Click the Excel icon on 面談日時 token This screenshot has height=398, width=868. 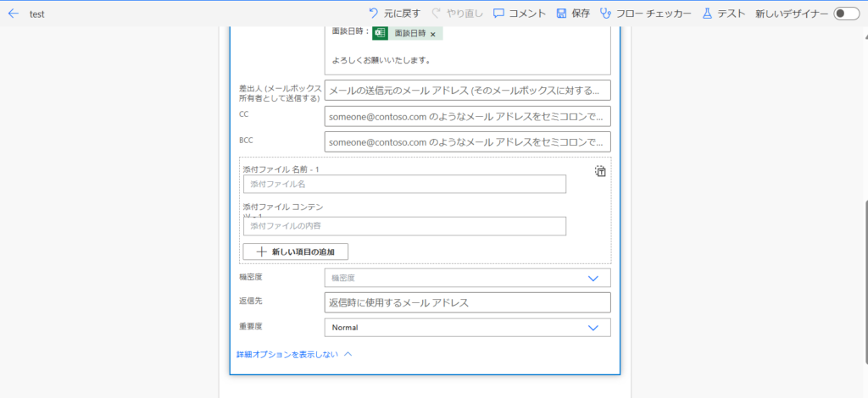coord(381,33)
